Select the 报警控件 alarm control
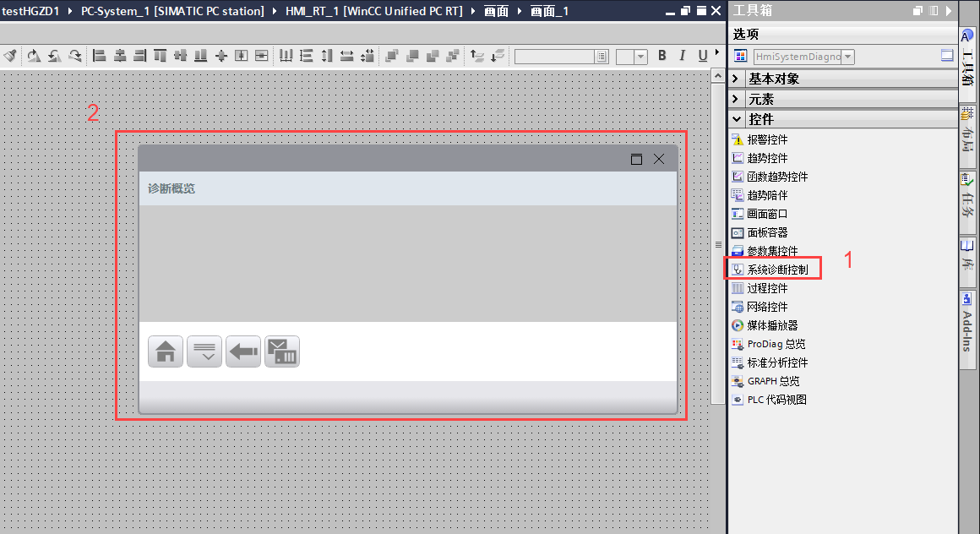 pos(766,139)
